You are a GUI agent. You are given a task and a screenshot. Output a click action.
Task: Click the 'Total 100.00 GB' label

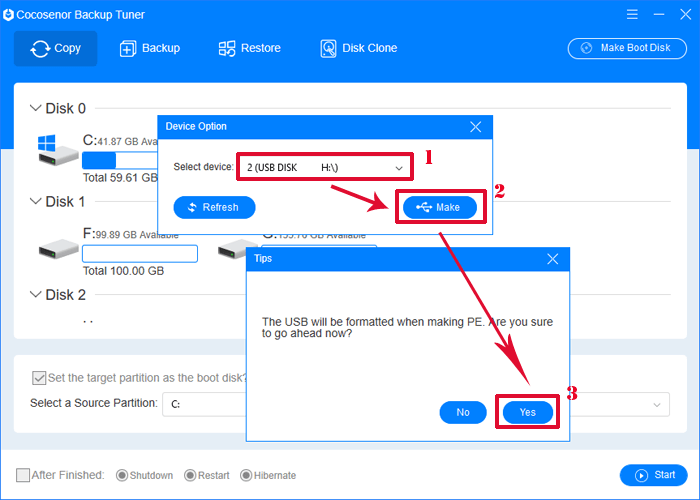pos(123,271)
